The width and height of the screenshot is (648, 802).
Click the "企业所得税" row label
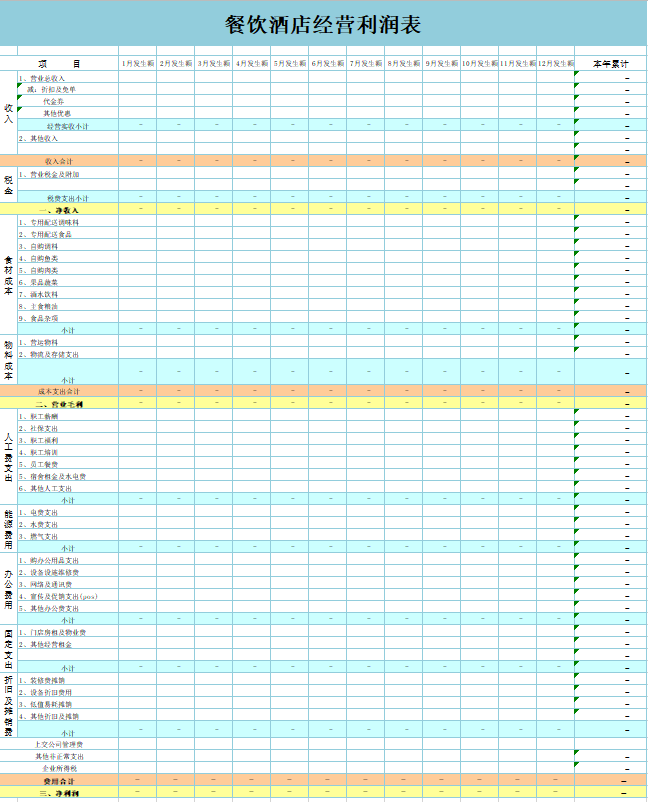[x=59, y=769]
